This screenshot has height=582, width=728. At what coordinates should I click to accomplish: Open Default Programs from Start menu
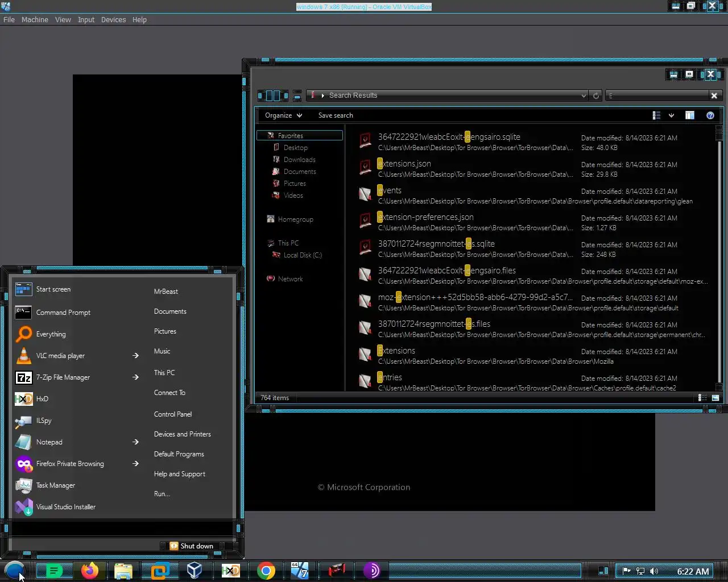click(x=179, y=454)
